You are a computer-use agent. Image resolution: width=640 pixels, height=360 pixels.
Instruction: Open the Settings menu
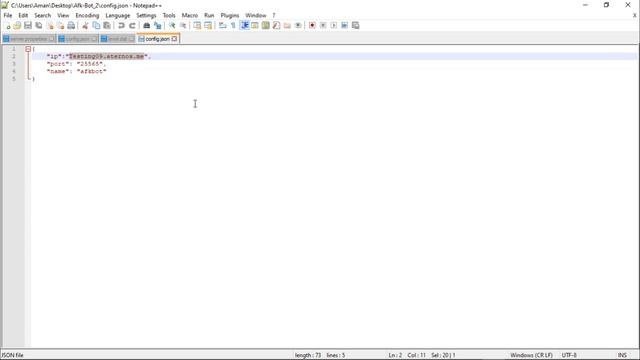coord(146,16)
